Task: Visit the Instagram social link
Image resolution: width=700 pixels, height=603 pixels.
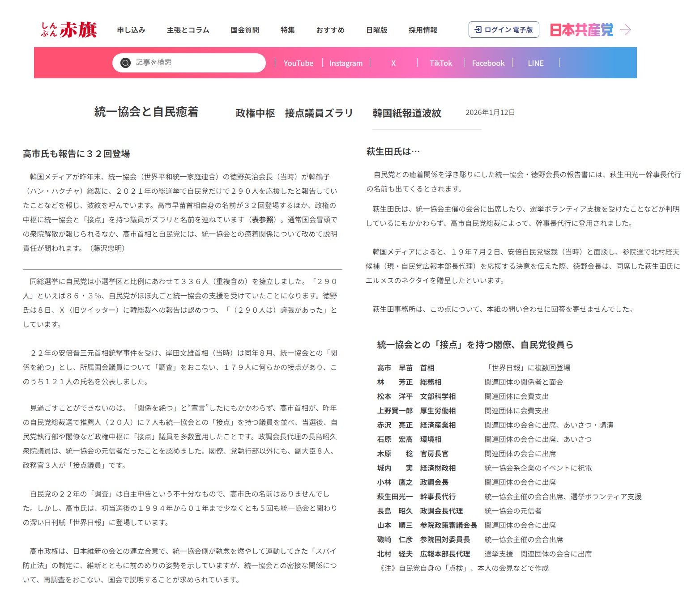Action: [x=346, y=63]
